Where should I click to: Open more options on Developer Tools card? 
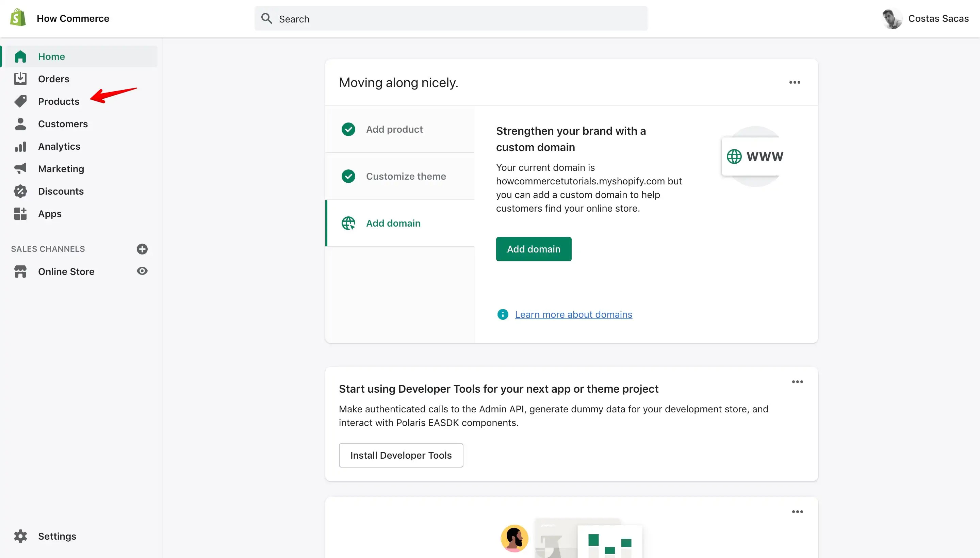point(797,382)
